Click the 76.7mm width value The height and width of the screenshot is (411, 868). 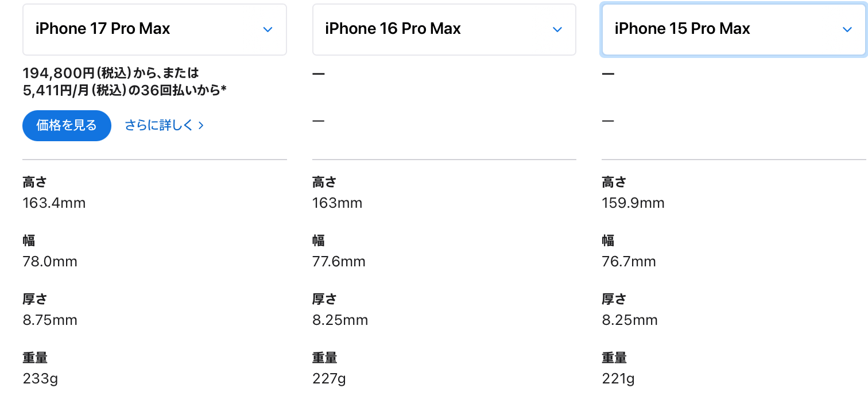coord(629,262)
